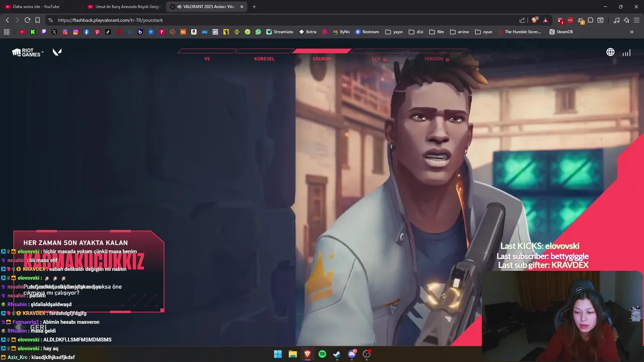Viewport: 644px width, 362px height.
Task: Open Spotify from the taskbar
Action: coord(322,354)
